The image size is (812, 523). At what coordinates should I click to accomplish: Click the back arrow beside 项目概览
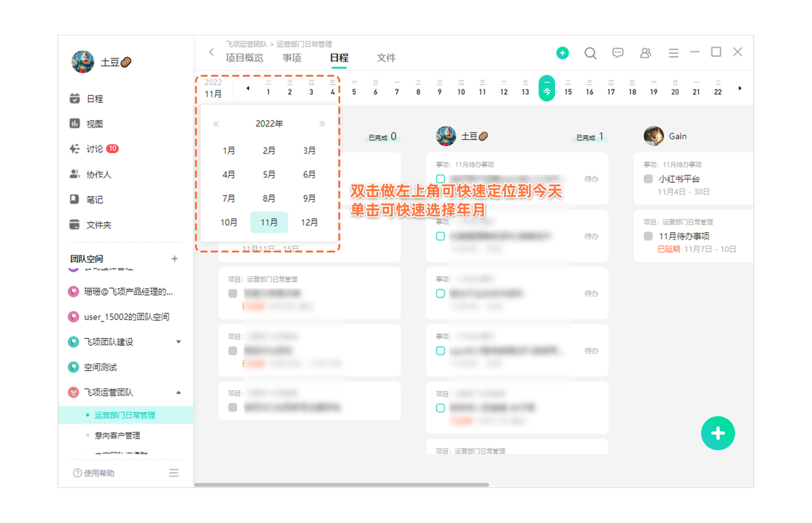[211, 53]
